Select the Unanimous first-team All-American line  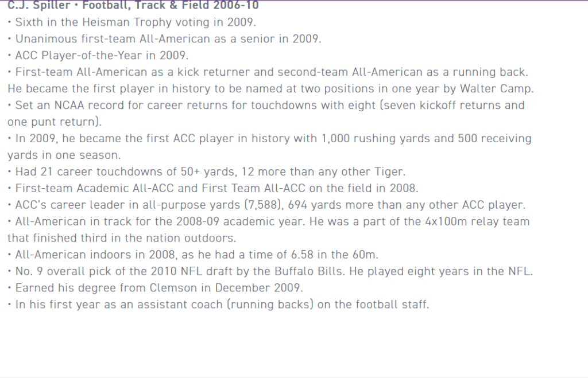point(165,38)
